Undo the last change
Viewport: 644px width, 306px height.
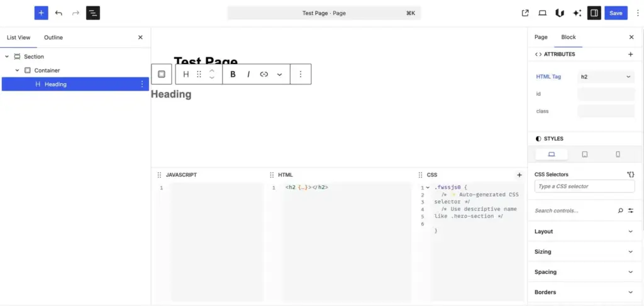[58, 13]
